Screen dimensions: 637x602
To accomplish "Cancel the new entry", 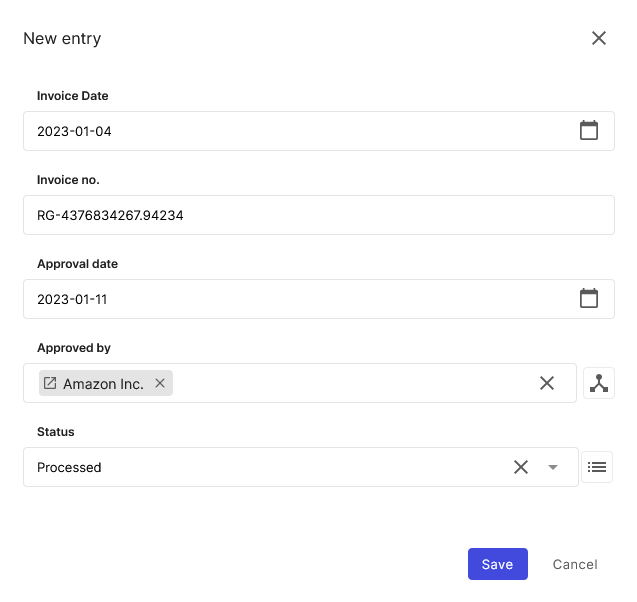I will coord(575,564).
